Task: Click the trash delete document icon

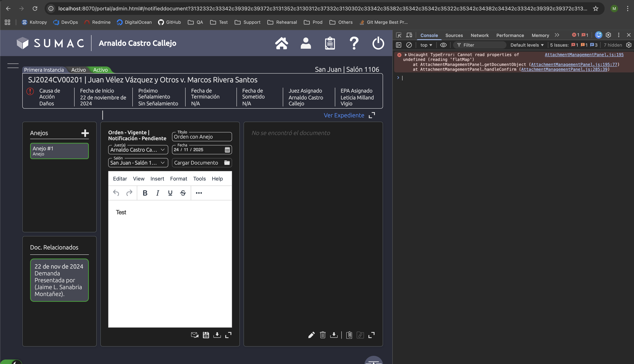Action: 323,335
